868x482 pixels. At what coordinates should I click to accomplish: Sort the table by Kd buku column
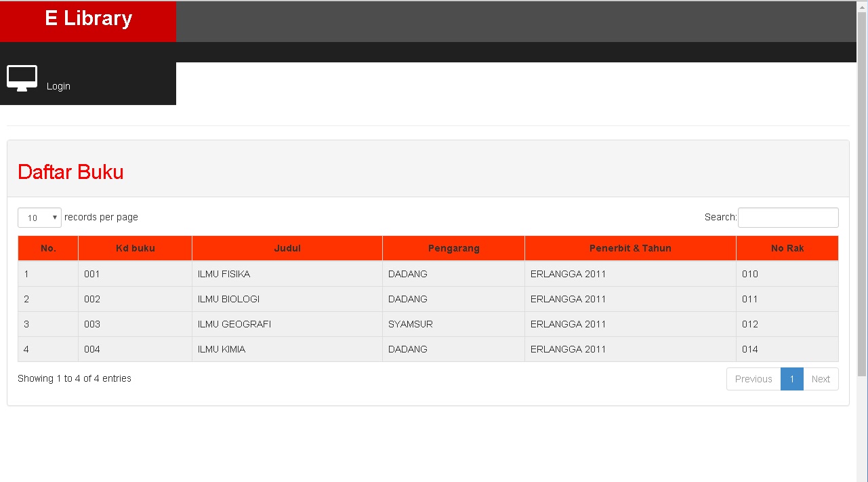pyautogui.click(x=134, y=247)
